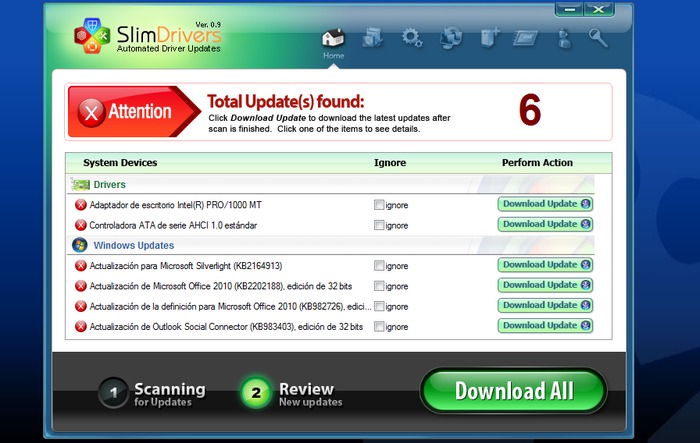700x443 pixels.
Task: Click the green step 2 Review circle
Action: tap(256, 393)
